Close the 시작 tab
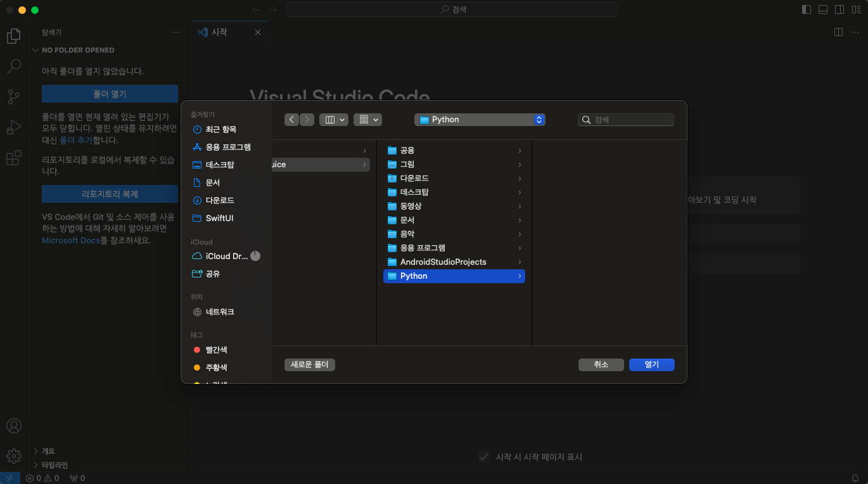Screen dimensions: 868x484 (x=257, y=32)
